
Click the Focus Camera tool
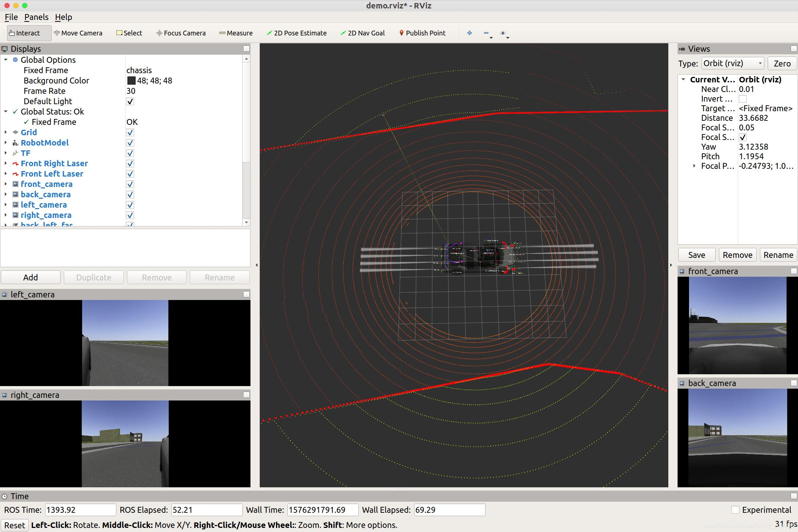click(181, 33)
